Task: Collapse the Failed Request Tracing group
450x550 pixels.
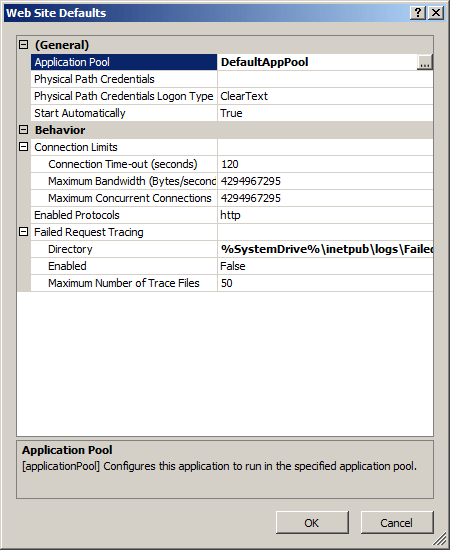Action: tap(23, 232)
